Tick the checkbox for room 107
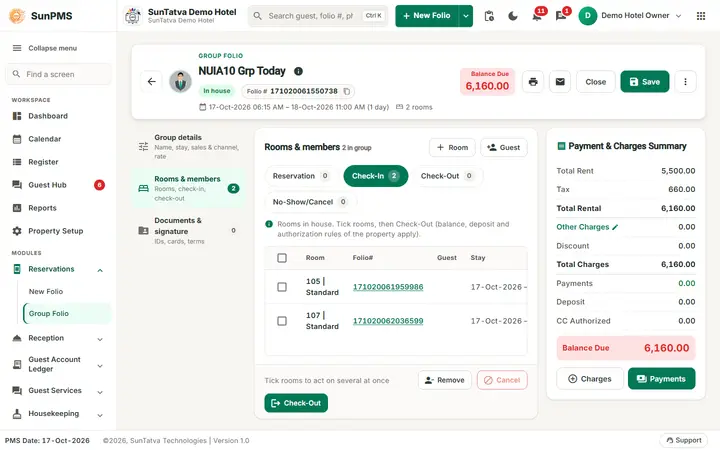 (282, 321)
